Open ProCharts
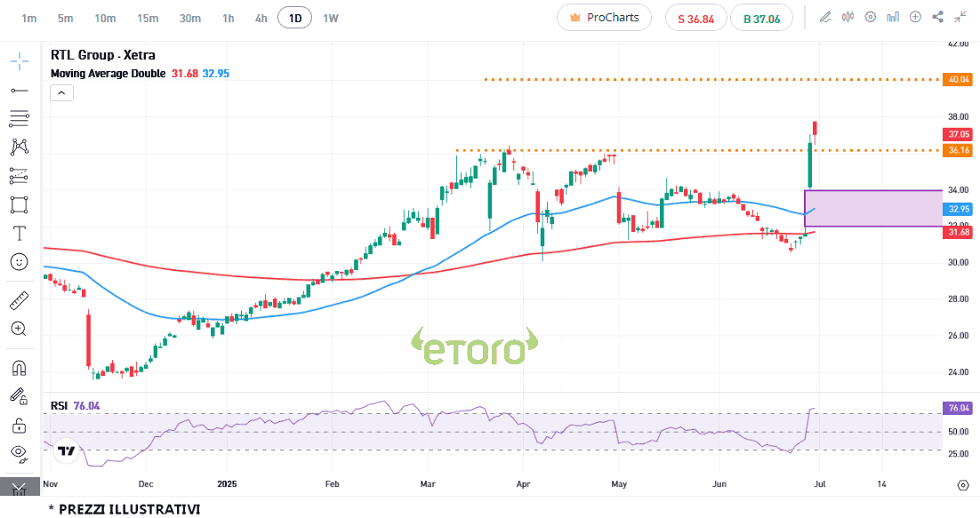980x518 pixels. click(604, 18)
